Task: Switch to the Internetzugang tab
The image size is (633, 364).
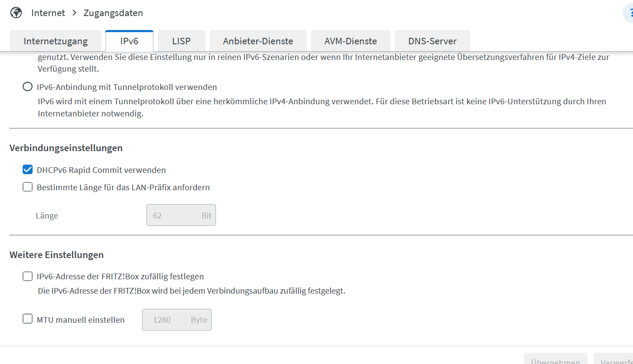Action: point(56,41)
